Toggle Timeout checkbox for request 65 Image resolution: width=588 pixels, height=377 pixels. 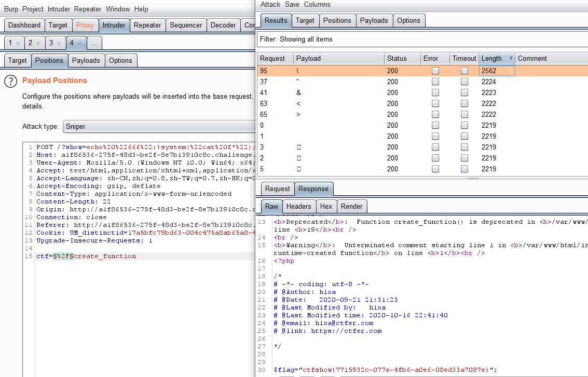pyautogui.click(x=464, y=114)
